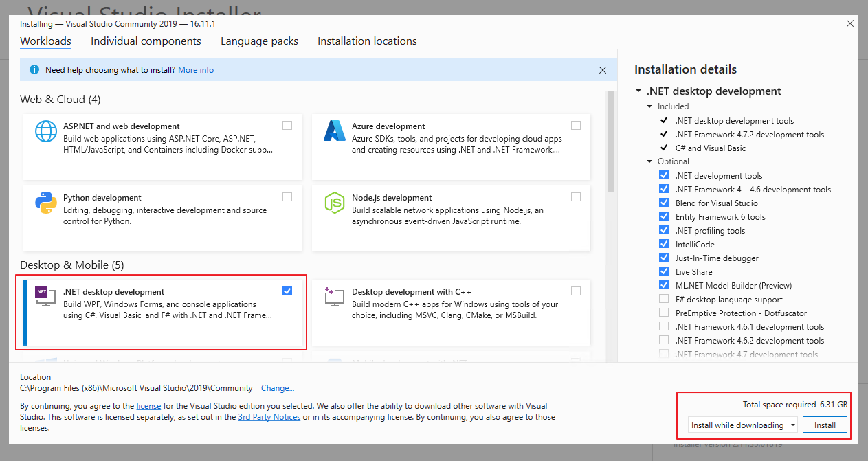The image size is (868, 461).
Task: Disable Live Share in optional components
Action: [x=664, y=271]
